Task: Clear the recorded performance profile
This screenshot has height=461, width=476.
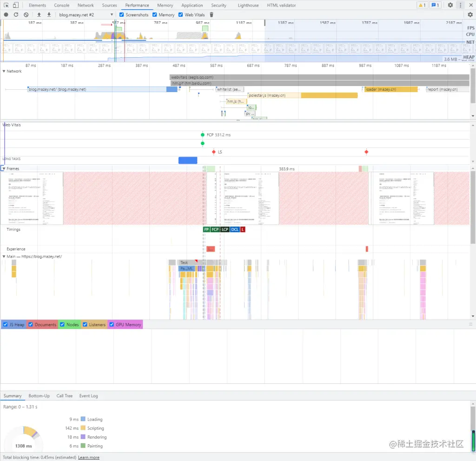Action: [x=26, y=14]
